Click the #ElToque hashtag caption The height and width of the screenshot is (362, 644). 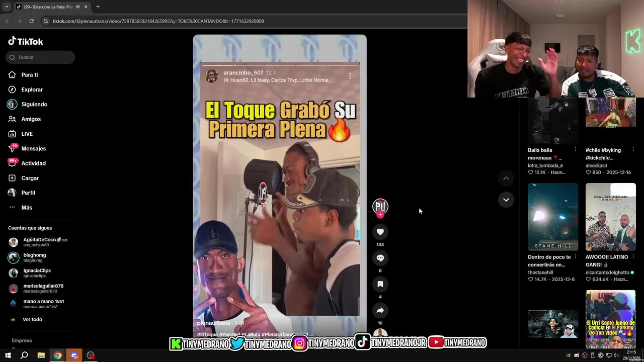point(208,334)
